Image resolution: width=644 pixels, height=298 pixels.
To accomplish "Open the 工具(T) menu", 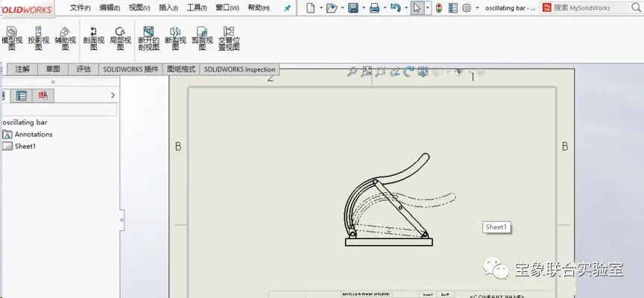I will tap(197, 7).
